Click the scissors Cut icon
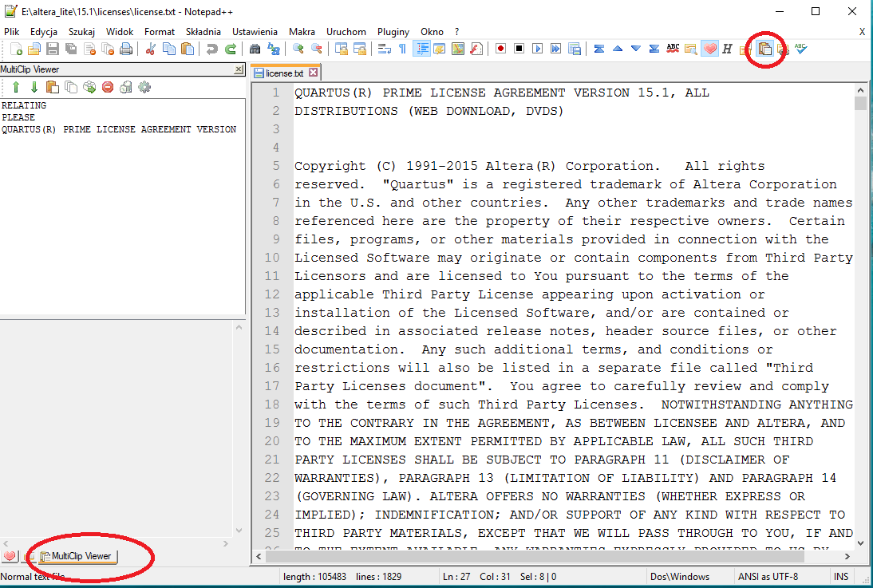The height and width of the screenshot is (588, 873). pyautogui.click(x=150, y=49)
